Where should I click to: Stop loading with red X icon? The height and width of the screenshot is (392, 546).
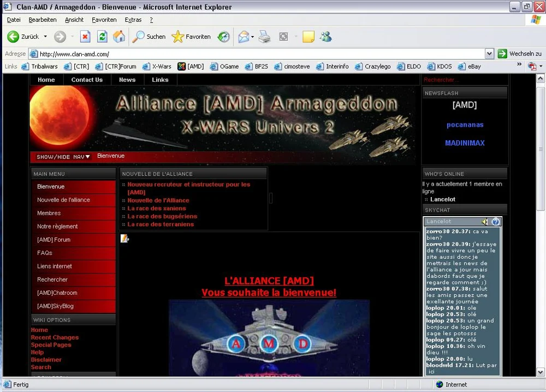(x=85, y=37)
